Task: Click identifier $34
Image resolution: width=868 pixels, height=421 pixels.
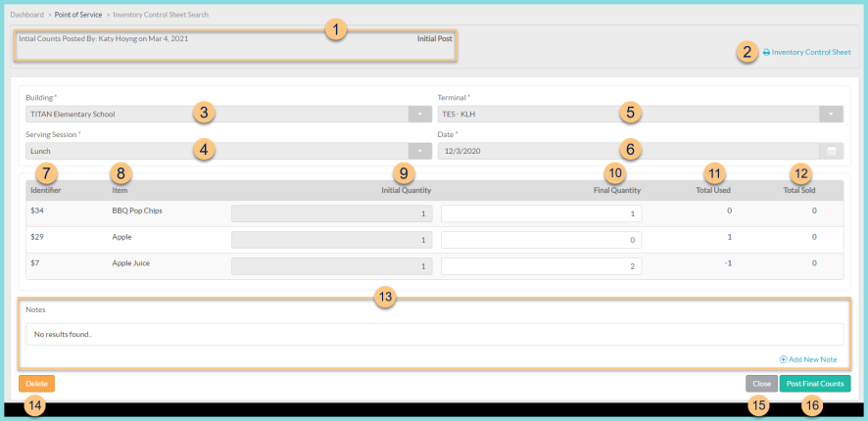Action: (x=36, y=210)
